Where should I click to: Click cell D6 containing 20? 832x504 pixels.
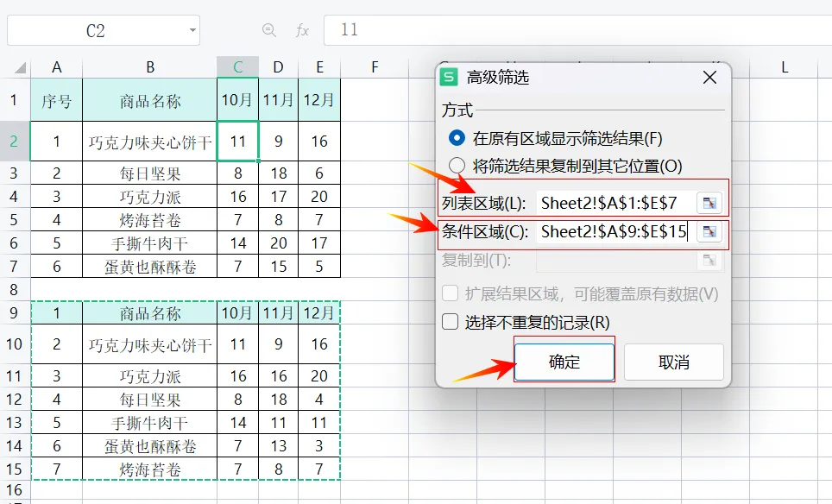coord(278,243)
